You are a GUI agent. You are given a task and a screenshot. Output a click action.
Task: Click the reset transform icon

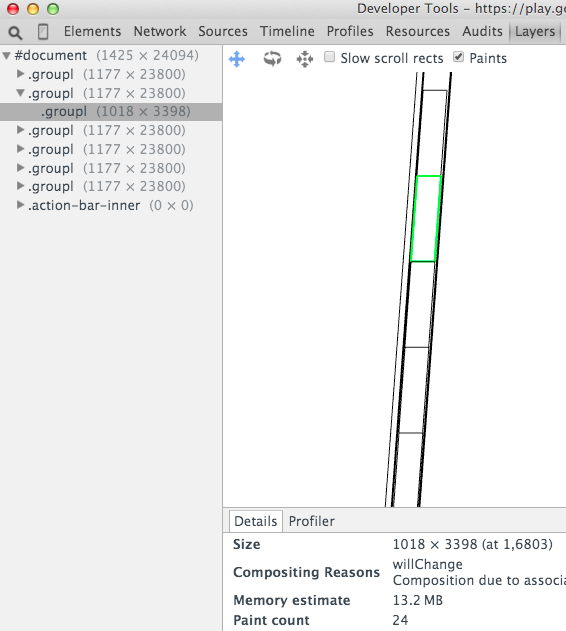coord(305,59)
